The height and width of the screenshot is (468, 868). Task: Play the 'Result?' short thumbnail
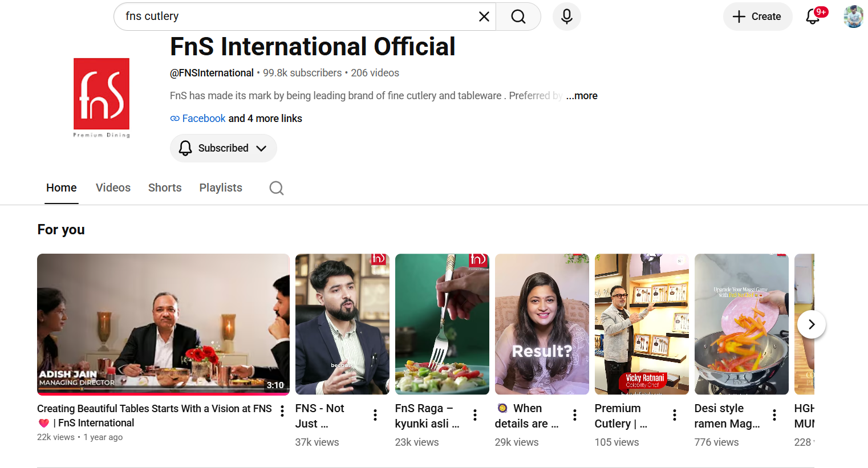click(x=542, y=324)
